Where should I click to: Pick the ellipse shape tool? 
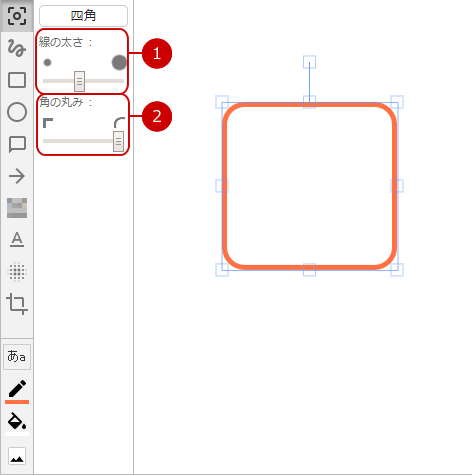(x=17, y=112)
